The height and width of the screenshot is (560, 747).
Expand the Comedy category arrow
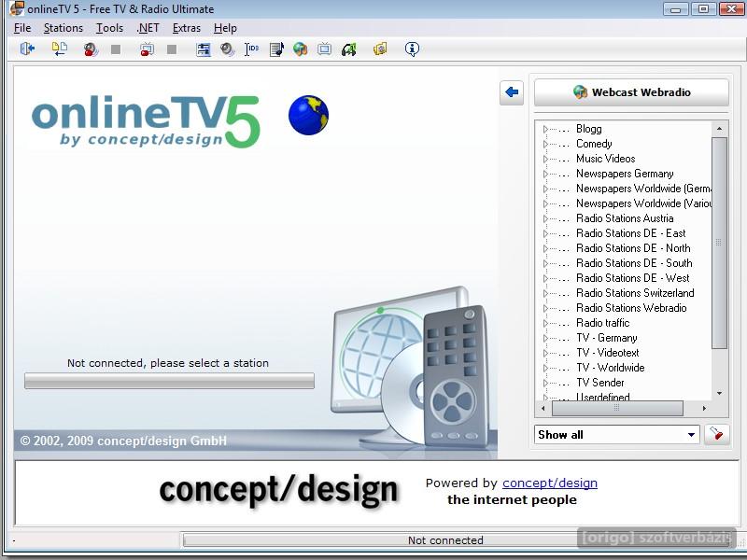[546, 144]
